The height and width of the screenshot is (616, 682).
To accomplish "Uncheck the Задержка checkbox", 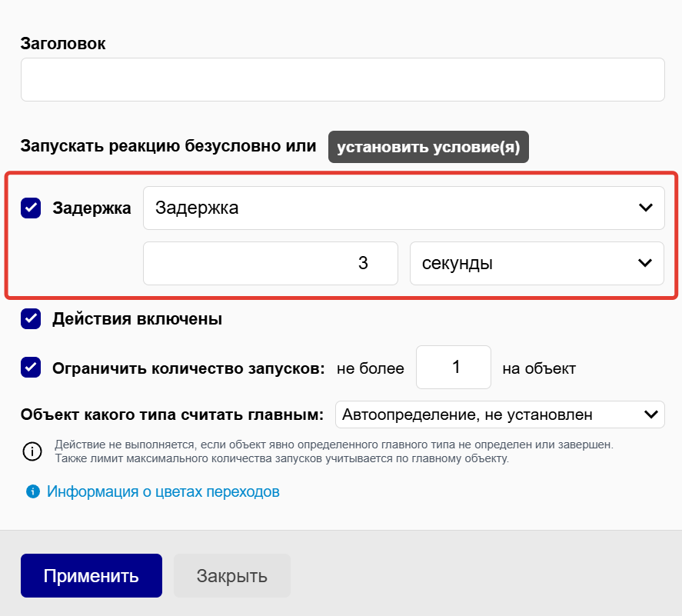I will [x=31, y=208].
